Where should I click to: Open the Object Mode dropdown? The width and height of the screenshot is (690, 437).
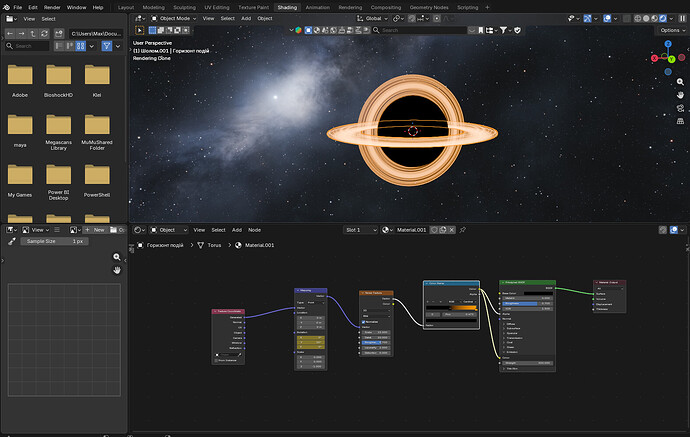click(x=173, y=18)
